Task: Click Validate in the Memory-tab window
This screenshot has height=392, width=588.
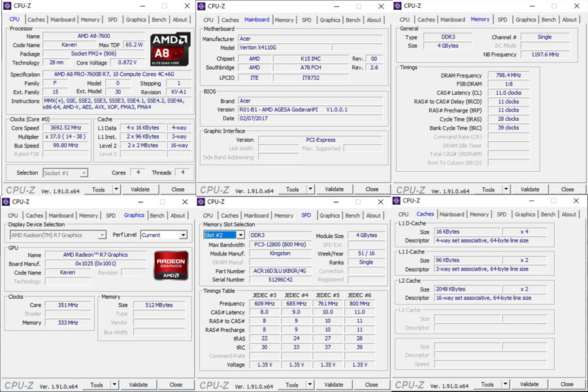Action: coord(530,189)
